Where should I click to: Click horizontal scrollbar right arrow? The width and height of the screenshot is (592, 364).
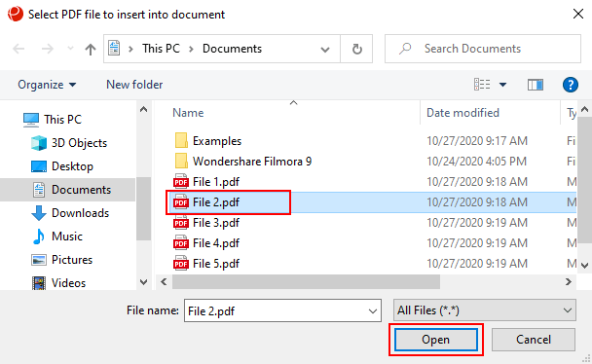[569, 282]
